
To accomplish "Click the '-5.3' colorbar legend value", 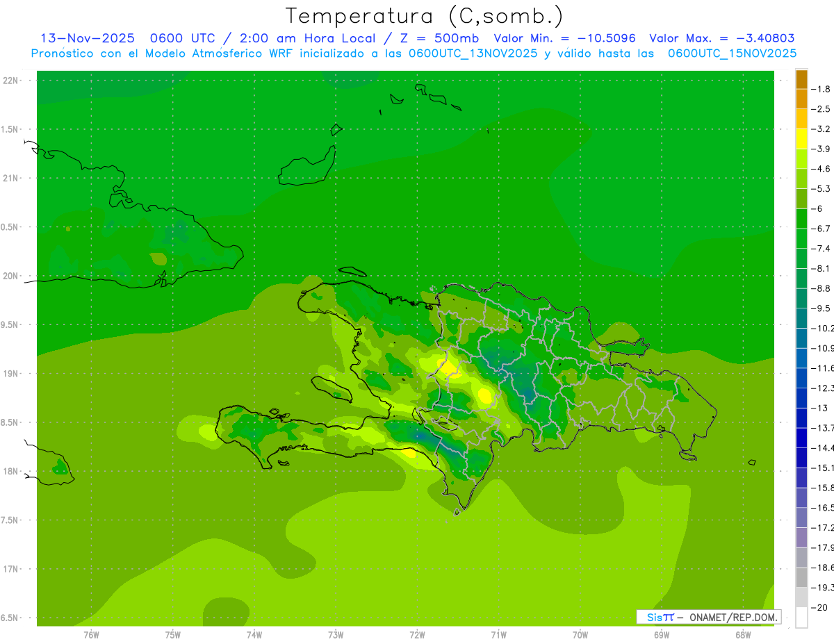I will [821, 188].
